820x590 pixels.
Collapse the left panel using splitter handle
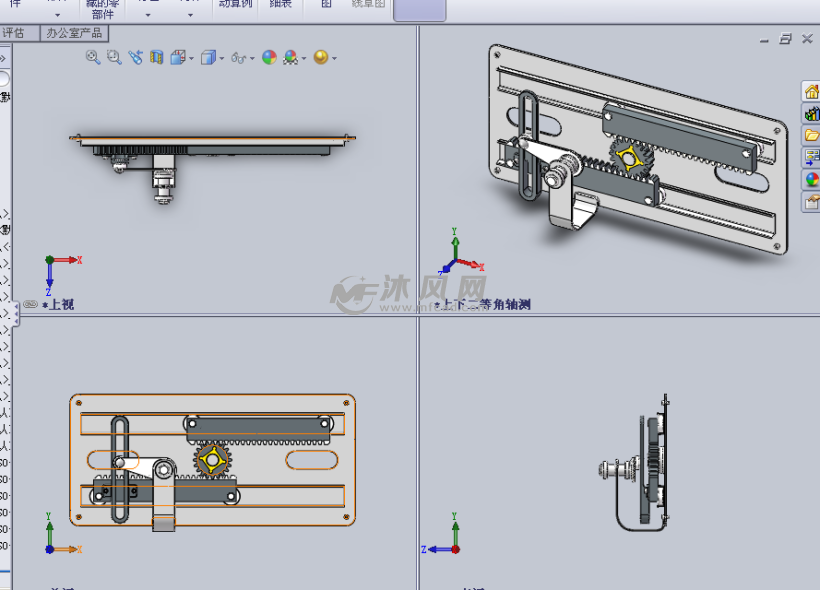click(x=16, y=314)
